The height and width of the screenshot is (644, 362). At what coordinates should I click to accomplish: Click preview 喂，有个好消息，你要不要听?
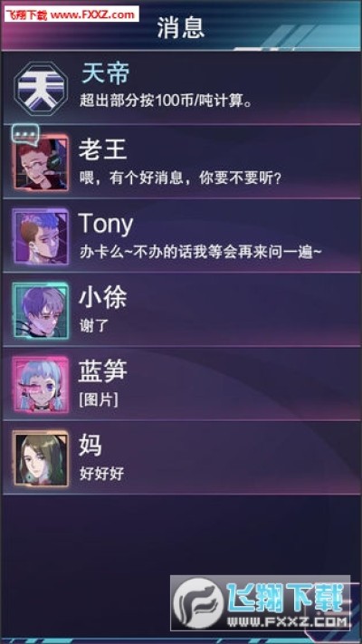coord(181,178)
